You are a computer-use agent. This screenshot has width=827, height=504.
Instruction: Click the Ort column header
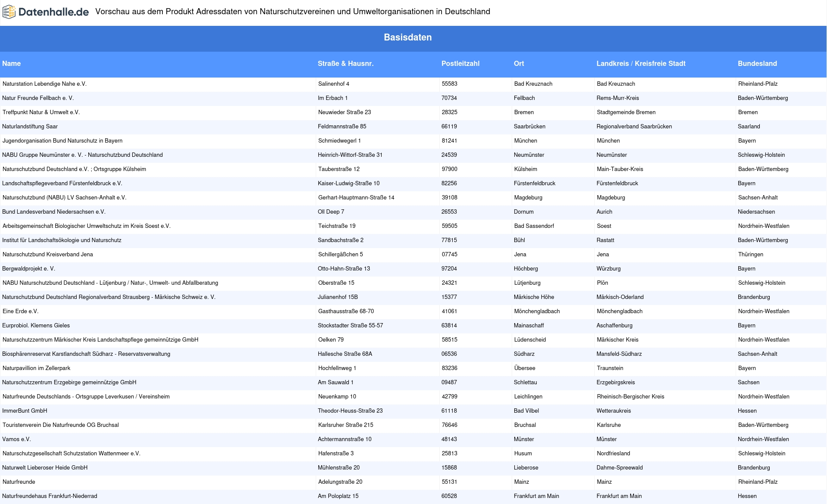pyautogui.click(x=519, y=63)
